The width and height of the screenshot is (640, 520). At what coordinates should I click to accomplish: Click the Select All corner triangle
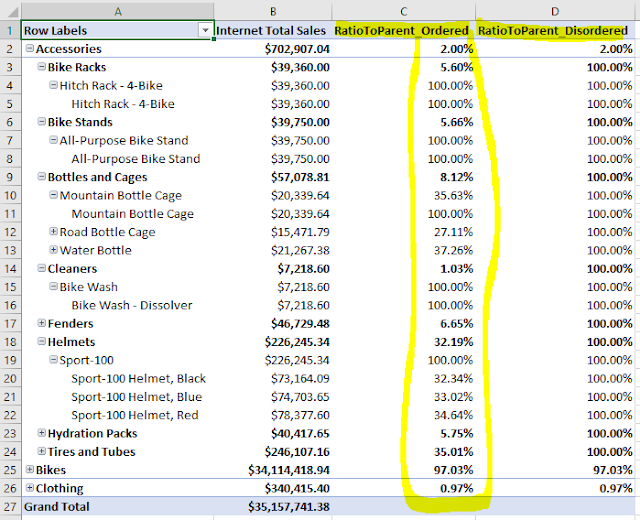[11, 11]
